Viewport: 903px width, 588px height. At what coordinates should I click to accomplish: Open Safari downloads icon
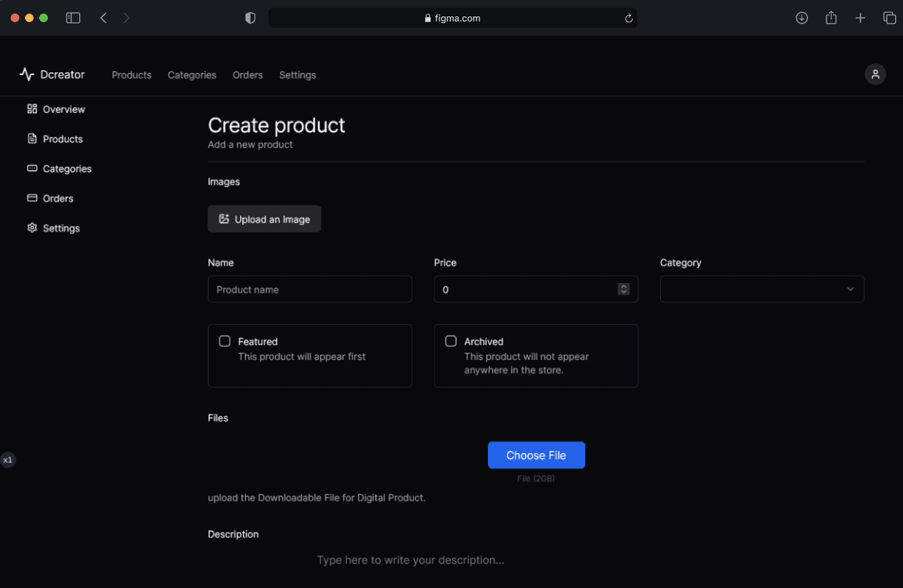[x=802, y=18]
